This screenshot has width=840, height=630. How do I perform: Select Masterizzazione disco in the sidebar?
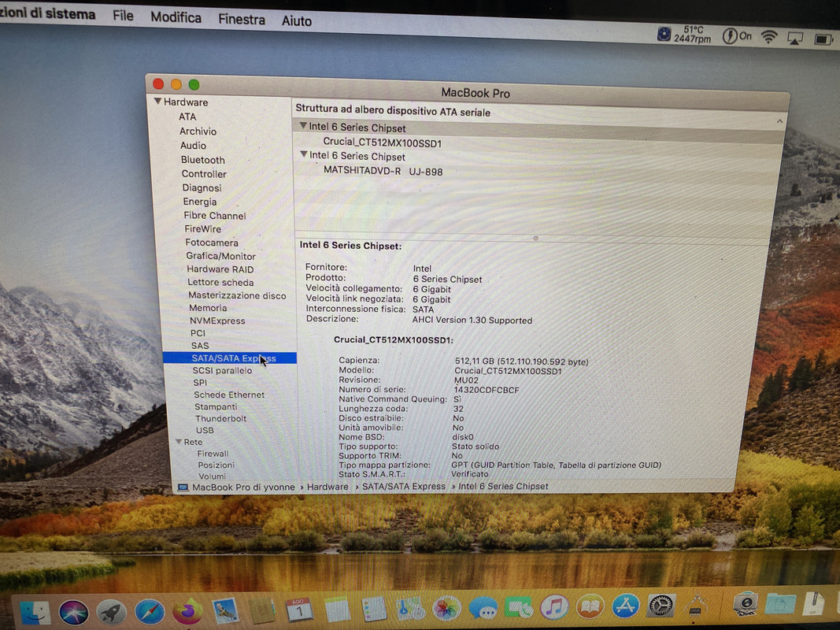237,295
